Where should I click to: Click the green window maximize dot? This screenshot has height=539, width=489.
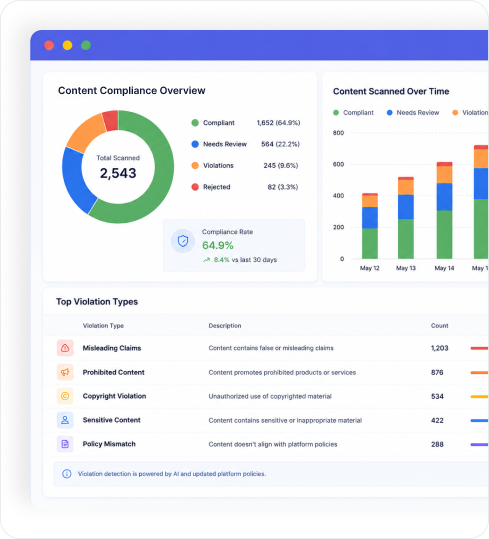[86, 45]
